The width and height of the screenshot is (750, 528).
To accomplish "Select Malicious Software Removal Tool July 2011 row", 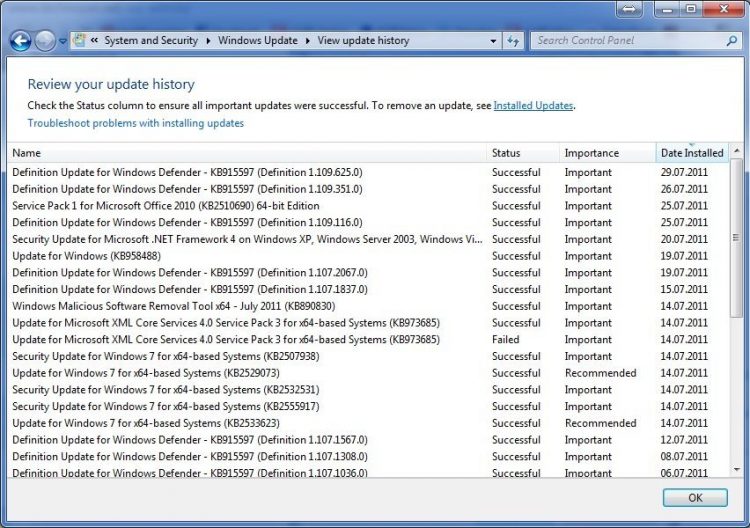I will coord(368,307).
